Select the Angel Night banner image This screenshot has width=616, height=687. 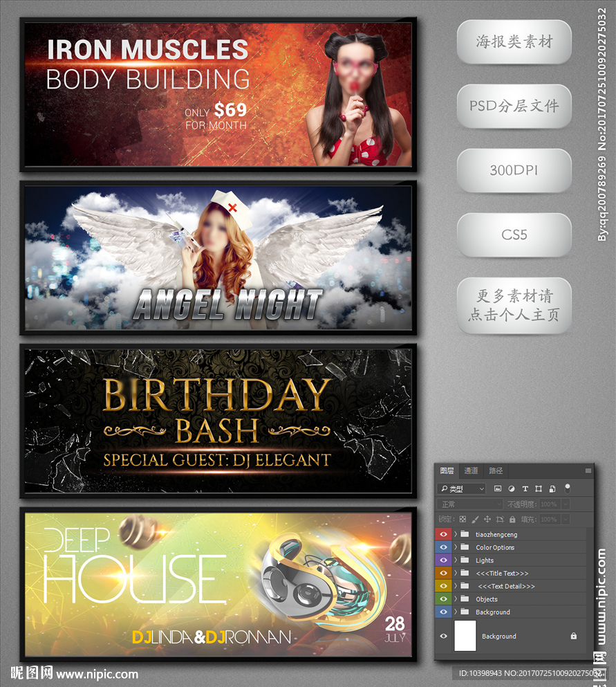[x=218, y=257]
